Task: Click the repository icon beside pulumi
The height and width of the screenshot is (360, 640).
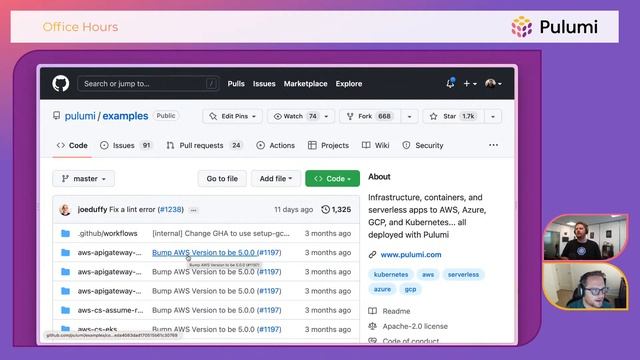Action: [57, 116]
